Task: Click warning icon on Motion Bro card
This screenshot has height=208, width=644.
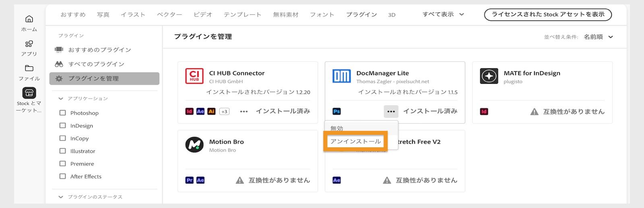Action: 240,180
